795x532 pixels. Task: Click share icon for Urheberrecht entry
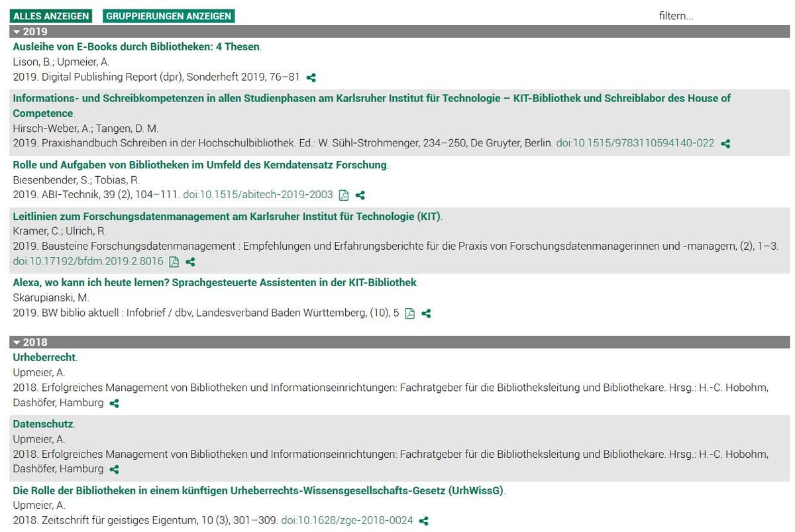114,403
